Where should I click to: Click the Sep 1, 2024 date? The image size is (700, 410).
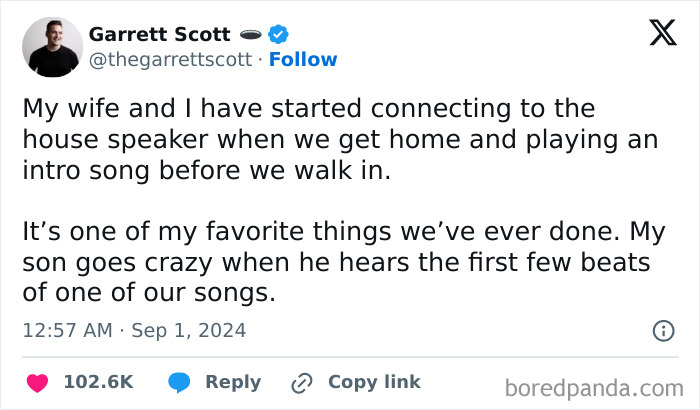pyautogui.click(x=188, y=330)
